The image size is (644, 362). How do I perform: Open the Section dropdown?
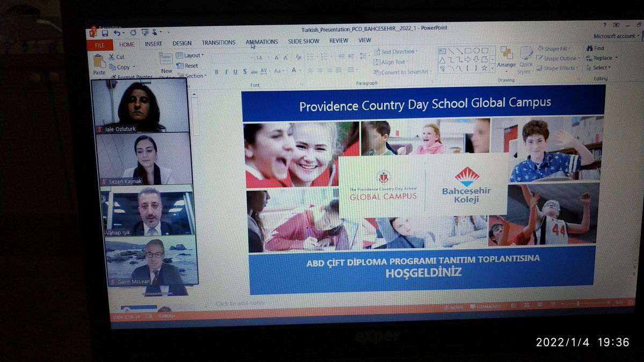(192, 76)
